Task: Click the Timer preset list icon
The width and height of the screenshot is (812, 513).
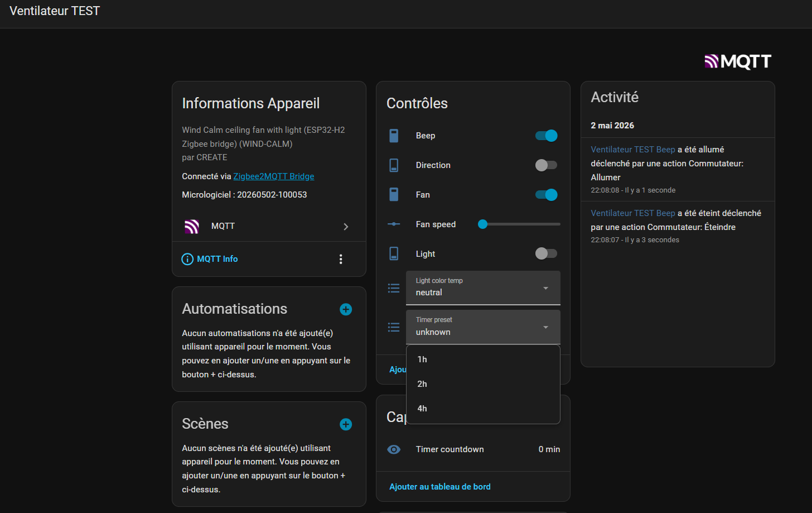Action: click(394, 327)
